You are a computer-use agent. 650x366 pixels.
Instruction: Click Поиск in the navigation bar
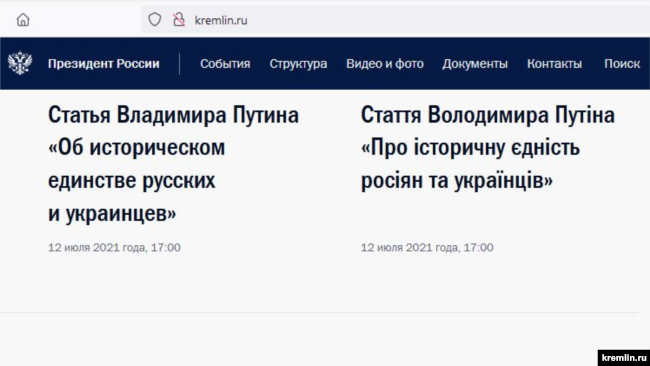point(622,63)
